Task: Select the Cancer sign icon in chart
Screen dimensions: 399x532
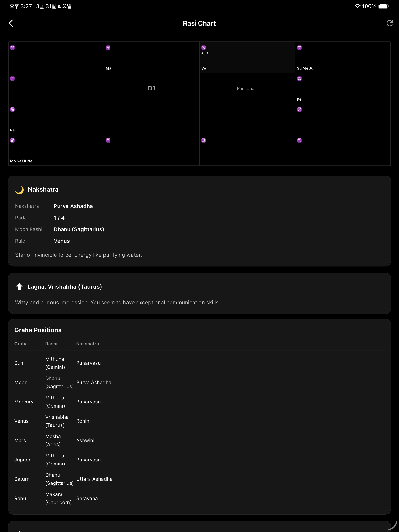Action: 299,79
